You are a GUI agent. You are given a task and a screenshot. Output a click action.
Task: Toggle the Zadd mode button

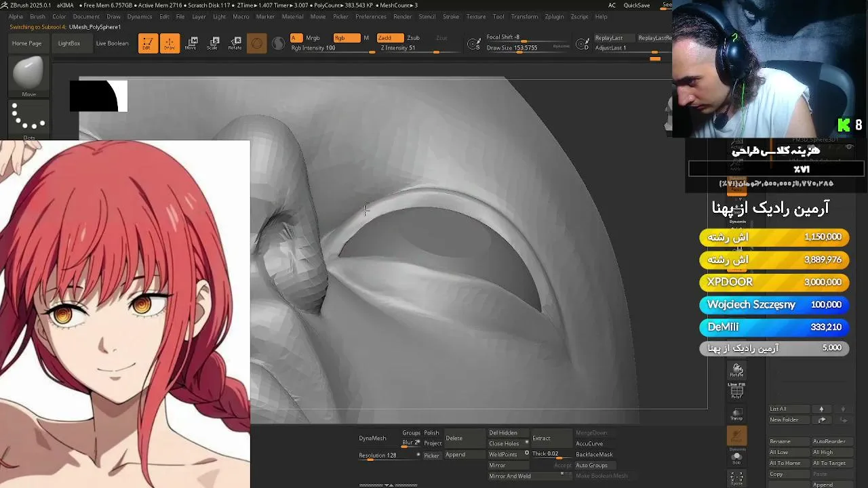[390, 38]
